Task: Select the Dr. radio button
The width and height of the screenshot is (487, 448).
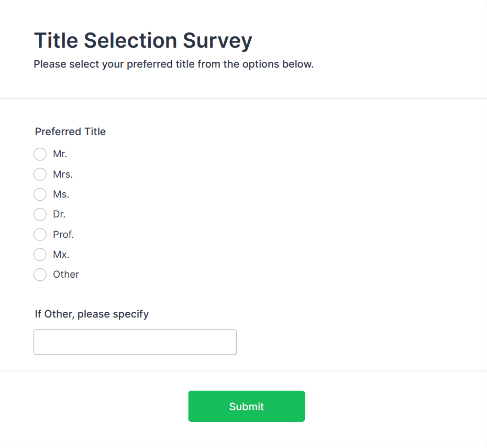Action: (x=40, y=214)
